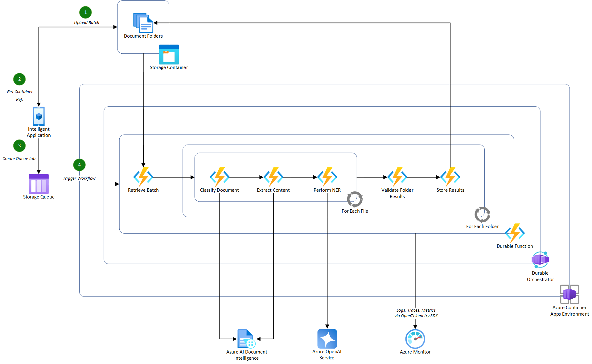Click the Document Folders icon
Screen dimensions: 592x364
[x=143, y=22]
